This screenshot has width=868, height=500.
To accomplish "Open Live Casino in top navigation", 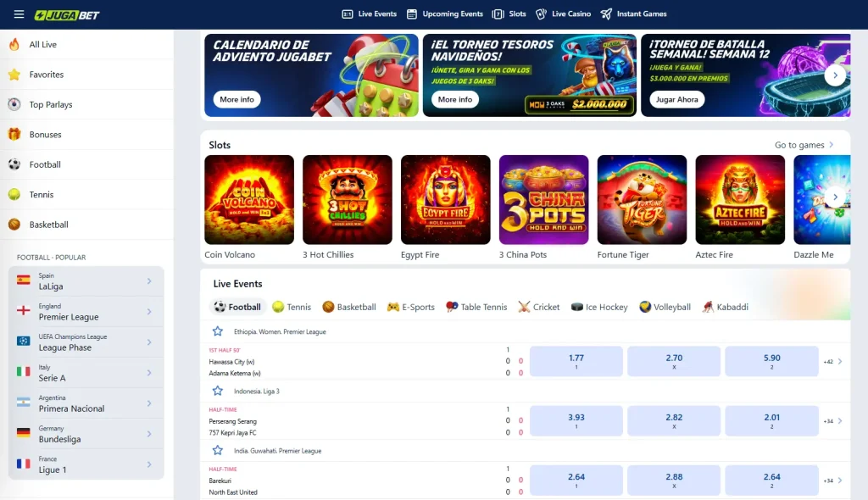I will (x=564, y=14).
